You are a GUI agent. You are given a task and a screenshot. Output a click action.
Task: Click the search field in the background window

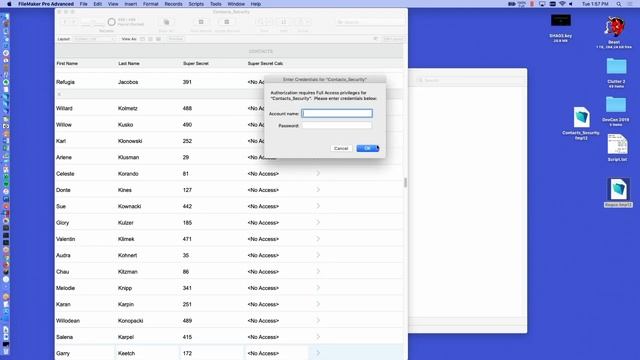click(469, 80)
